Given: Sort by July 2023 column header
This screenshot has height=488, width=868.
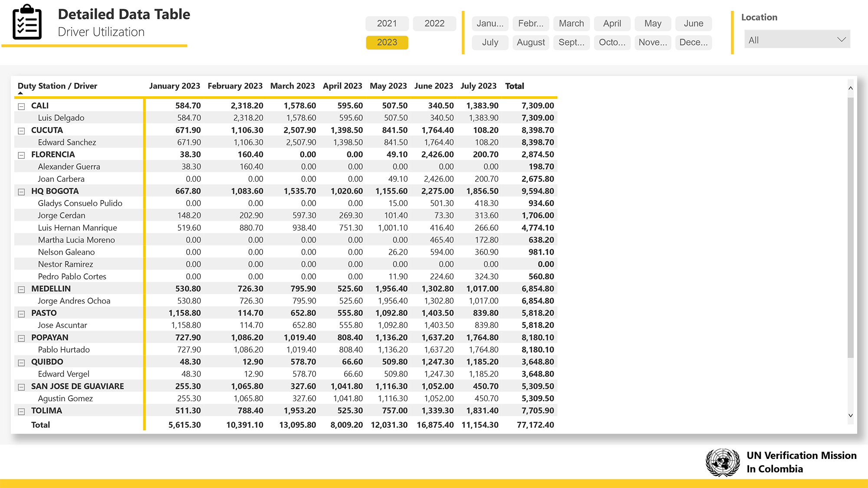Looking at the screenshot, I should (x=478, y=86).
